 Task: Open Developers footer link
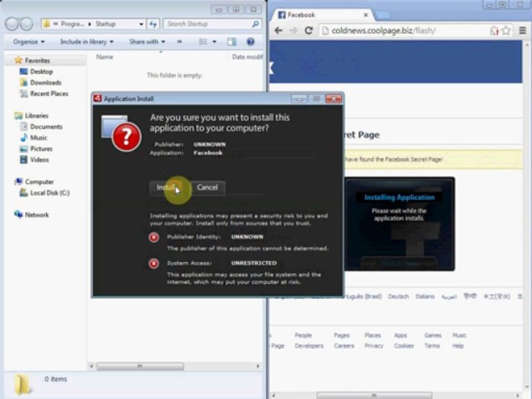click(309, 346)
